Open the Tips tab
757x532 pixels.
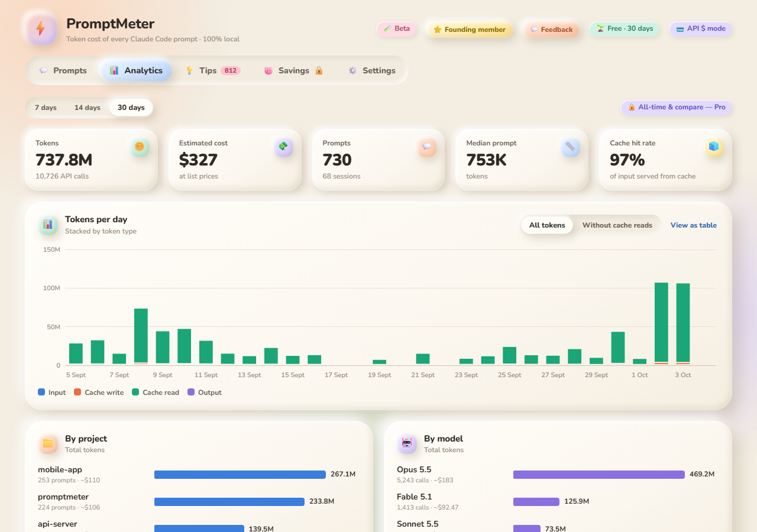tap(212, 70)
